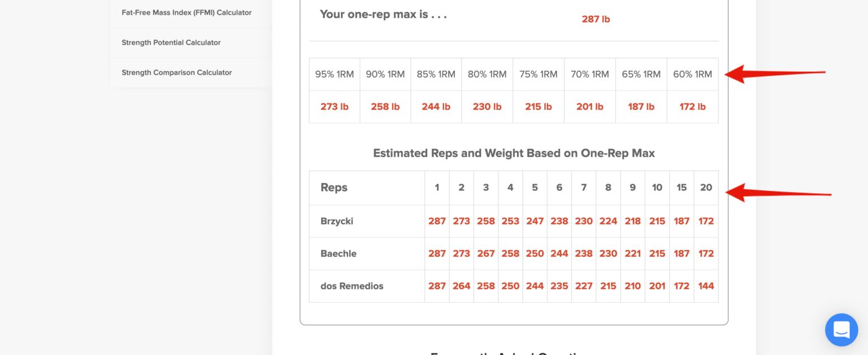Select the 287 lb one-rep max value
This screenshot has height=355, width=868.
595,19
